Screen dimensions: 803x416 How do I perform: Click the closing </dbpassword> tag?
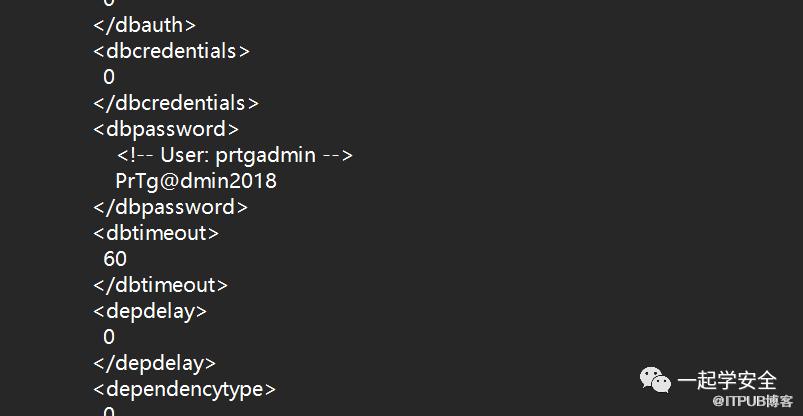pyautogui.click(x=171, y=207)
